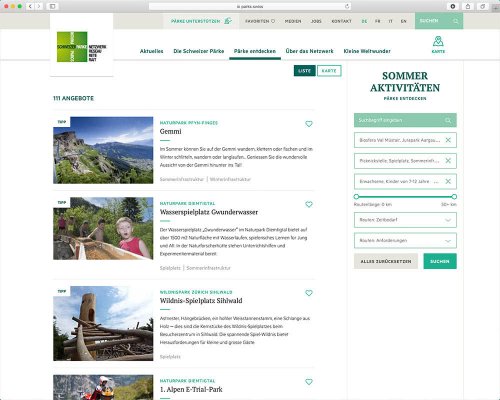Open Kontakt link

pos(341,21)
